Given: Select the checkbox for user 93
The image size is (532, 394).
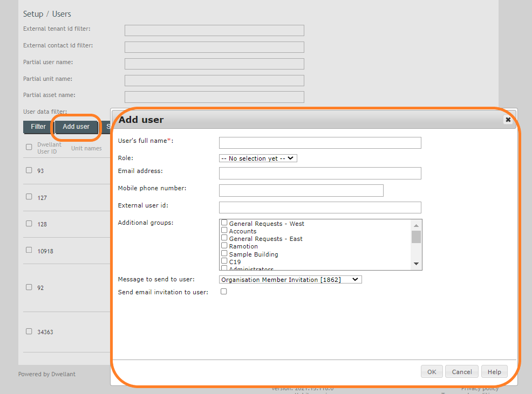Looking at the screenshot, I should [x=29, y=170].
